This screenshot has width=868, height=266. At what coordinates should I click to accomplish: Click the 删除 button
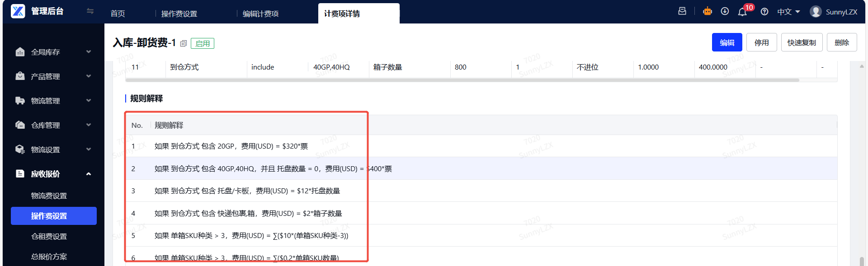click(842, 42)
